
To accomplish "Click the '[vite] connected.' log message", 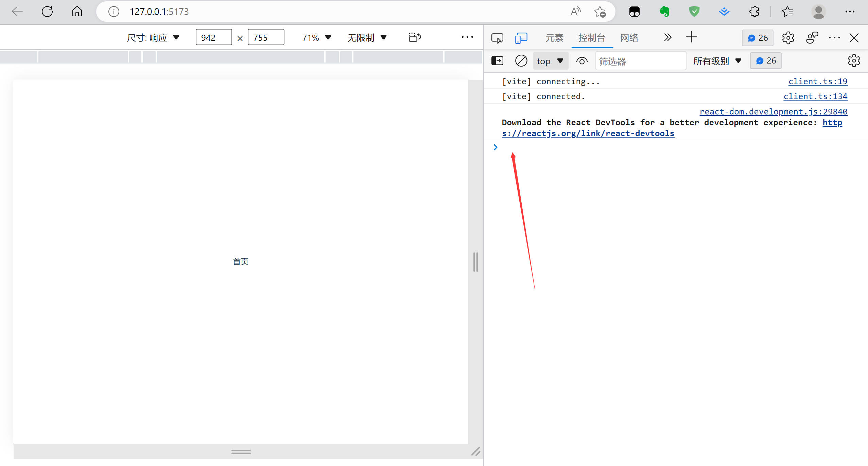I will click(x=543, y=96).
